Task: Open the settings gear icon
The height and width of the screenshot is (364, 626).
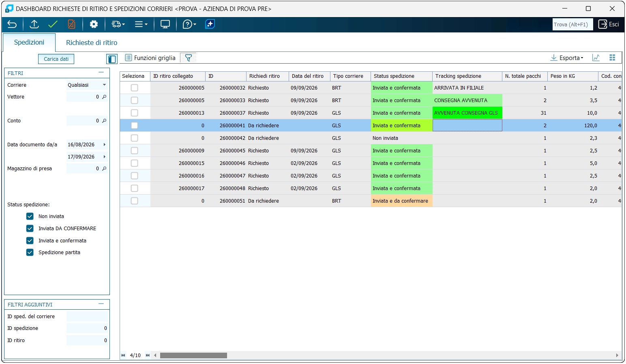Action: 94,24
